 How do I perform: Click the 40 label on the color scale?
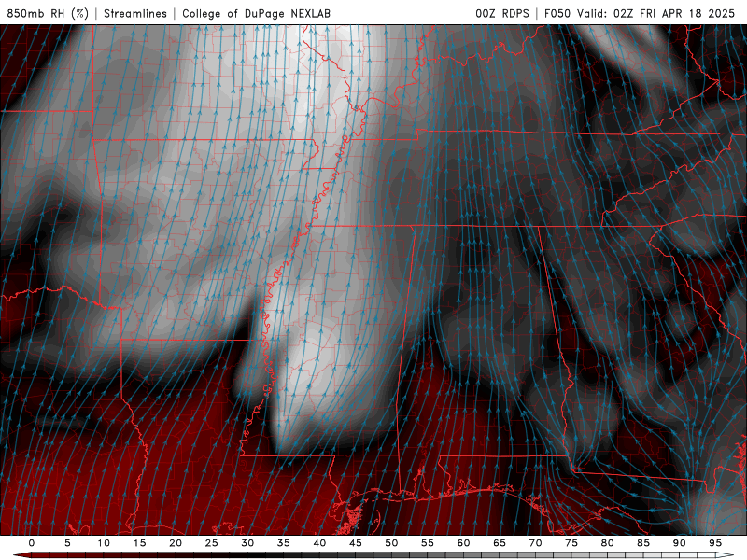pos(319,543)
